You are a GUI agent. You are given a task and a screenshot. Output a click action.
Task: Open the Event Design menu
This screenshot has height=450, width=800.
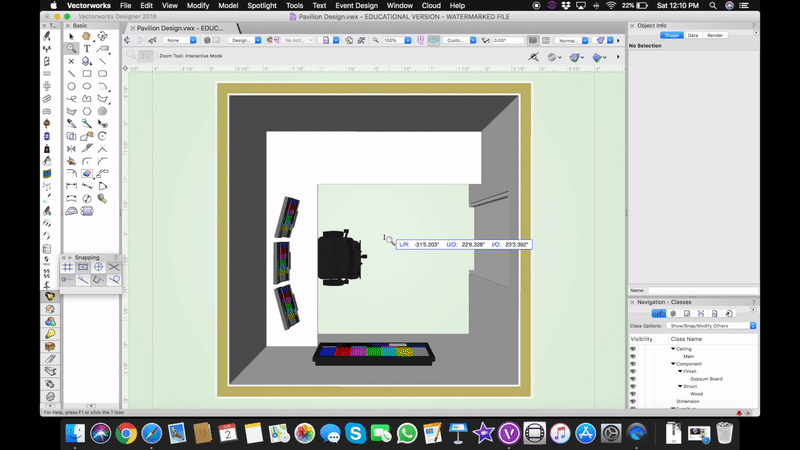pos(356,6)
